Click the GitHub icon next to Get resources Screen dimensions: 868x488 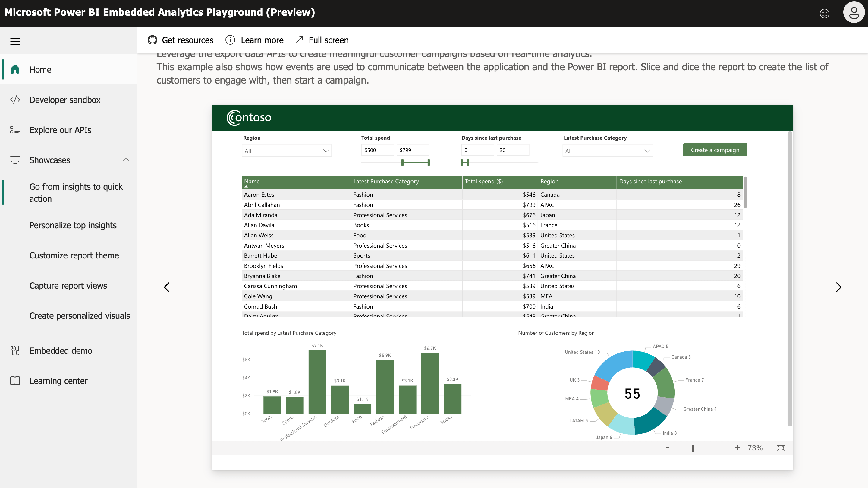click(153, 40)
